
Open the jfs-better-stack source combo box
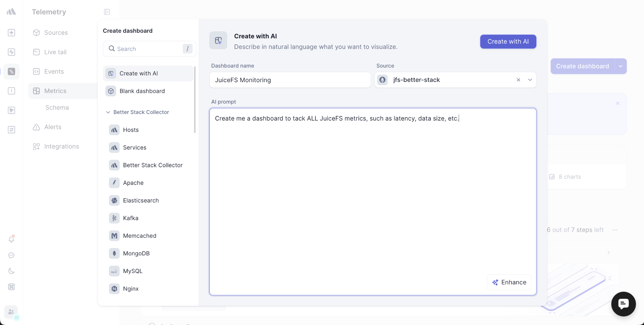(455, 80)
